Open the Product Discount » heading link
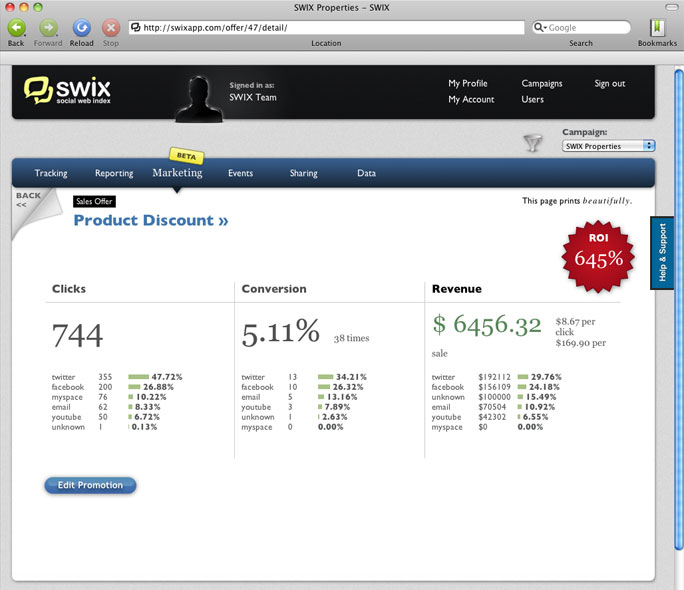The width and height of the screenshot is (684, 590). 151,220
